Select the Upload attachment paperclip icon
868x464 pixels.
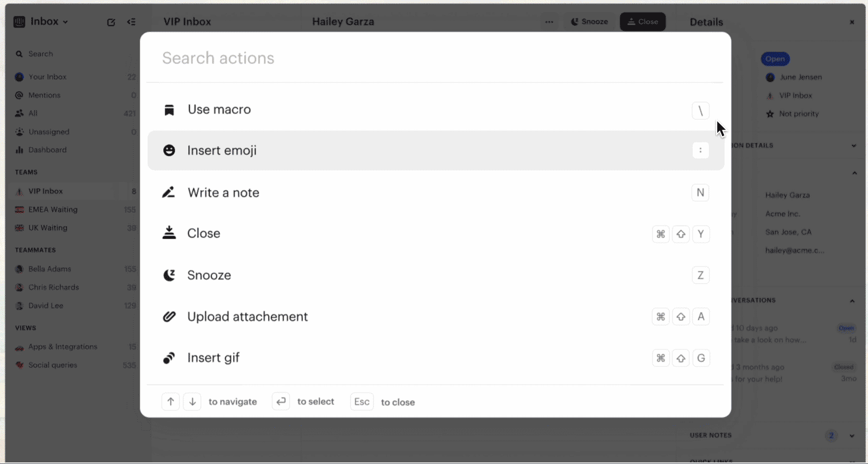169,316
